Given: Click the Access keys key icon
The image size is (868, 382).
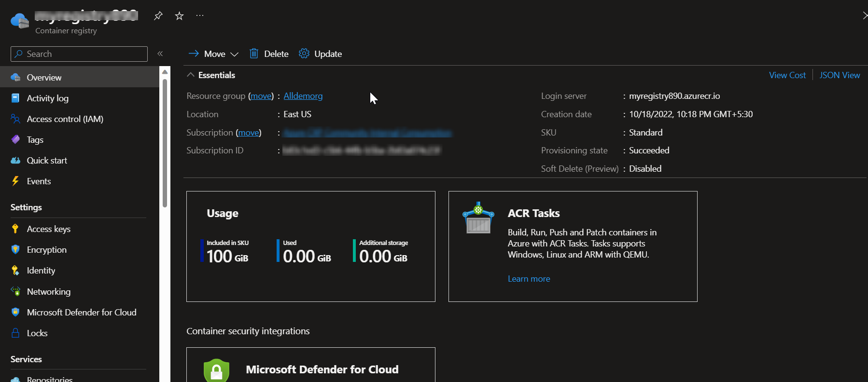Looking at the screenshot, I should [x=15, y=229].
